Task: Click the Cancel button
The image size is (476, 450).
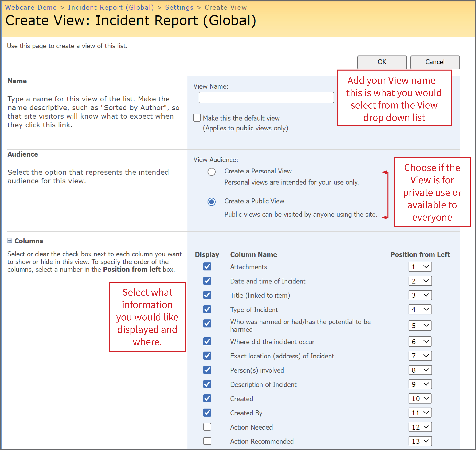Action: coord(435,62)
